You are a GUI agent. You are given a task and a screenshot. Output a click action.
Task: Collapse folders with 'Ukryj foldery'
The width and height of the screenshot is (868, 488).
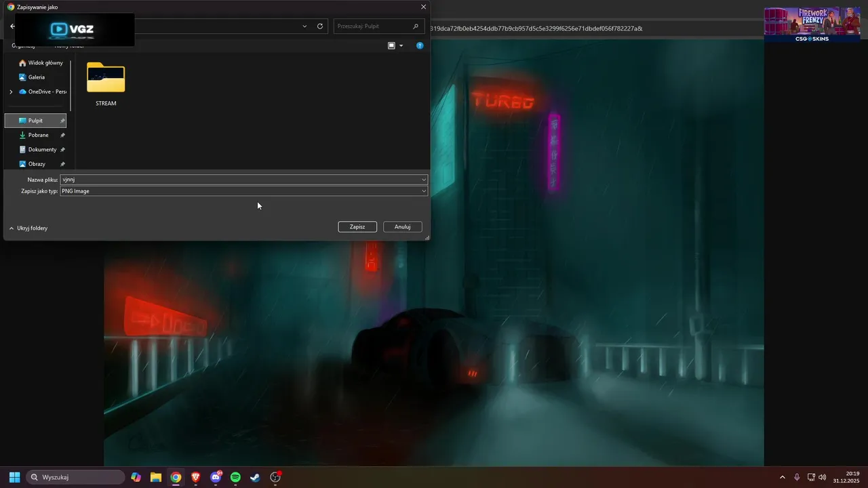(28, 228)
